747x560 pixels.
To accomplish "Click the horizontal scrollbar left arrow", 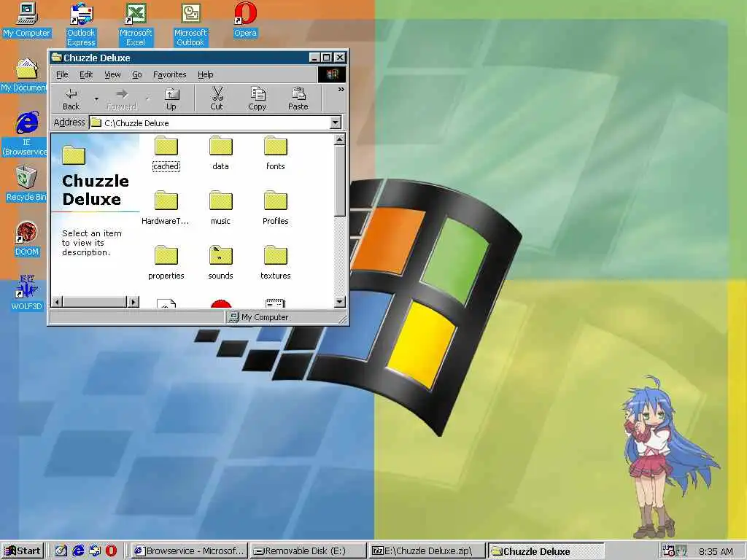I will 57,301.
